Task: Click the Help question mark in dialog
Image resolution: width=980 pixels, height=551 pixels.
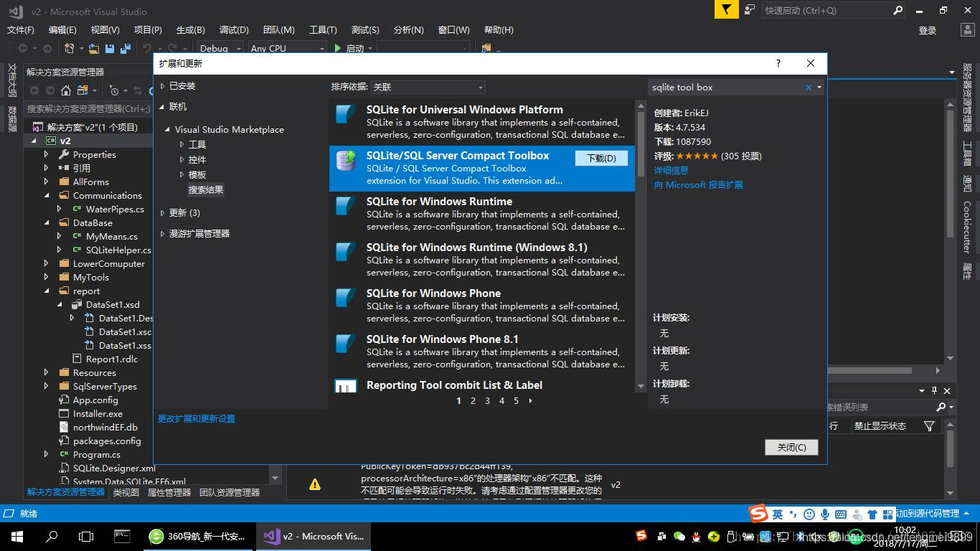Action: pos(778,63)
